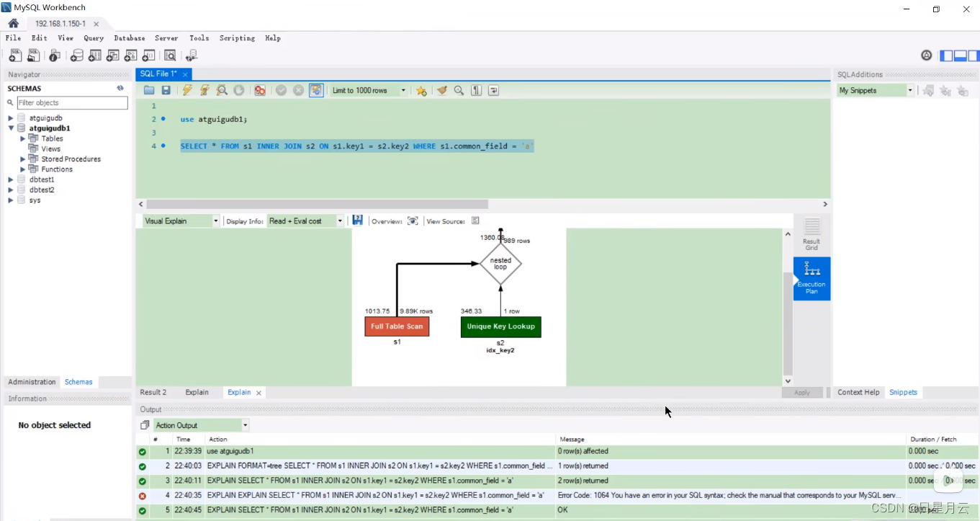The width and height of the screenshot is (980, 521).
Task: Click the Filter objects search field
Action: pyautogui.click(x=72, y=103)
